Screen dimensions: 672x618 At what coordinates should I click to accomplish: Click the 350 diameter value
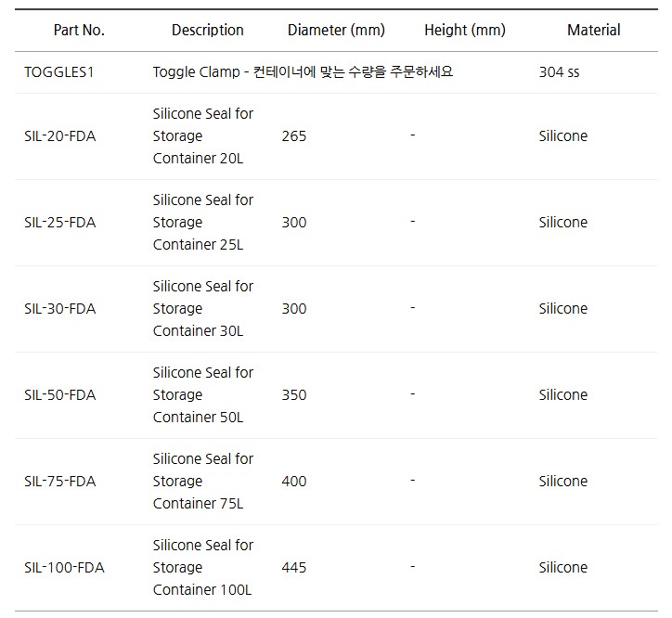pos(294,395)
